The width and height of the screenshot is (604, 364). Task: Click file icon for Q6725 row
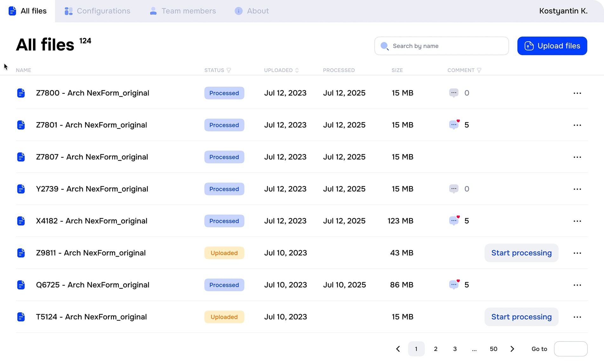click(x=21, y=285)
